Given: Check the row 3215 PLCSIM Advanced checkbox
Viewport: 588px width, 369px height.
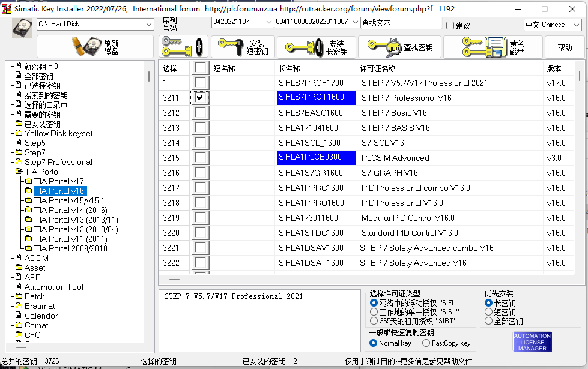Looking at the screenshot, I should pos(200,158).
